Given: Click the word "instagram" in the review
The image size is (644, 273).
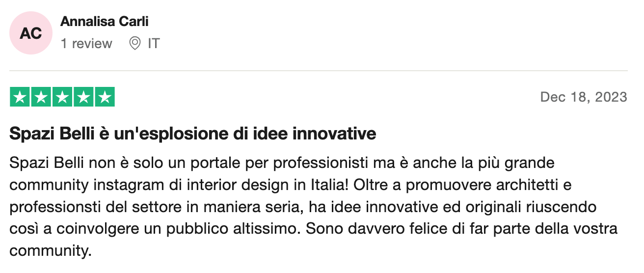Looking at the screenshot, I should [123, 185].
